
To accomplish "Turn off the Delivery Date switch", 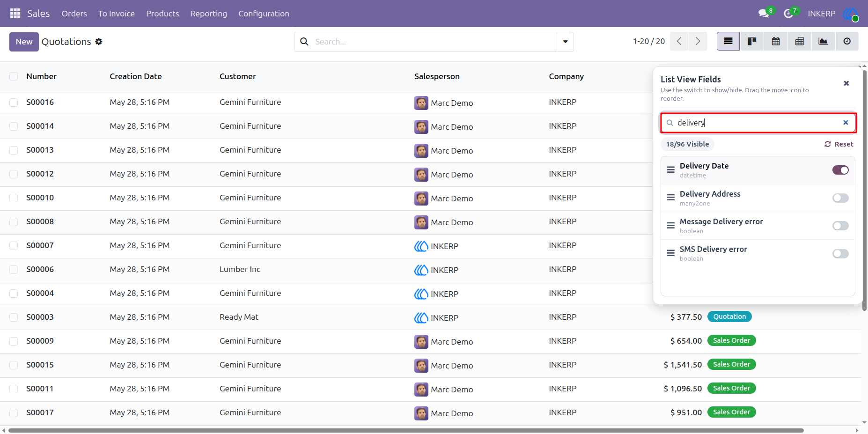I will [x=840, y=170].
